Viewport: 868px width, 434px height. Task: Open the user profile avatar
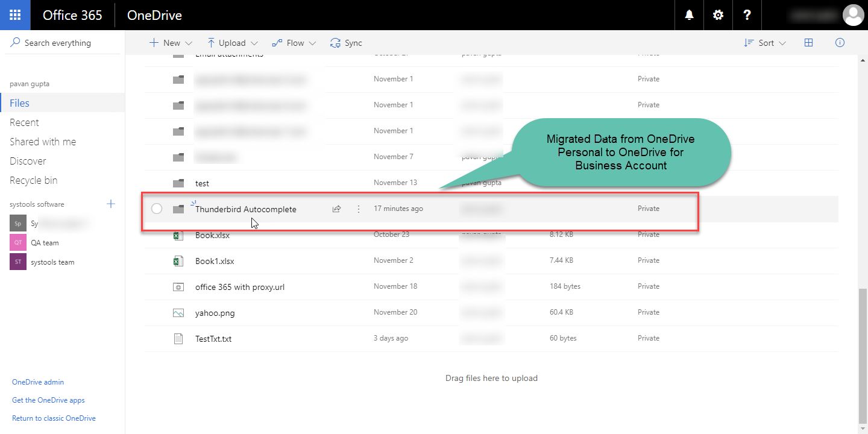[853, 15]
